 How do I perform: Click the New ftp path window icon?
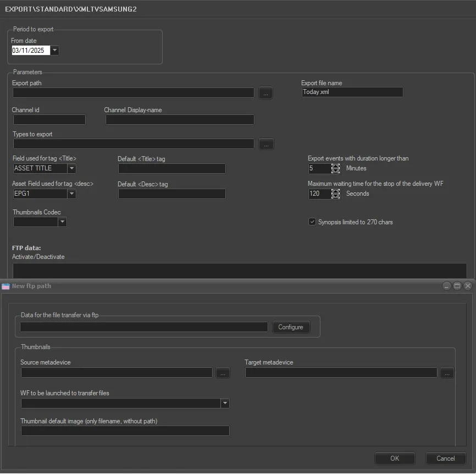[5, 286]
